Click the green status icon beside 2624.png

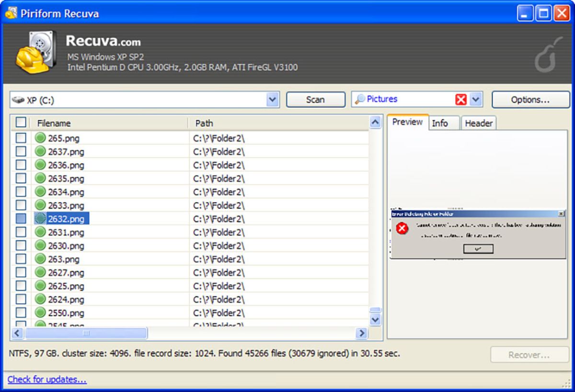[x=41, y=299]
